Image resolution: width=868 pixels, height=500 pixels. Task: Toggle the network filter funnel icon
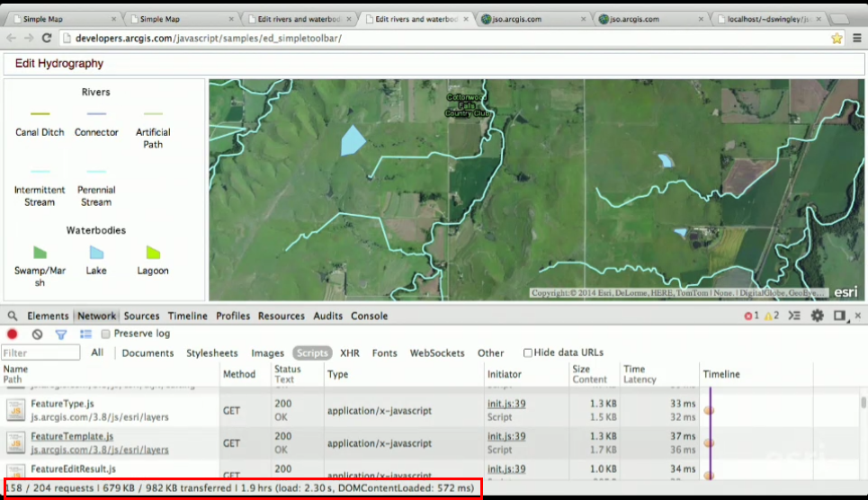click(x=61, y=334)
